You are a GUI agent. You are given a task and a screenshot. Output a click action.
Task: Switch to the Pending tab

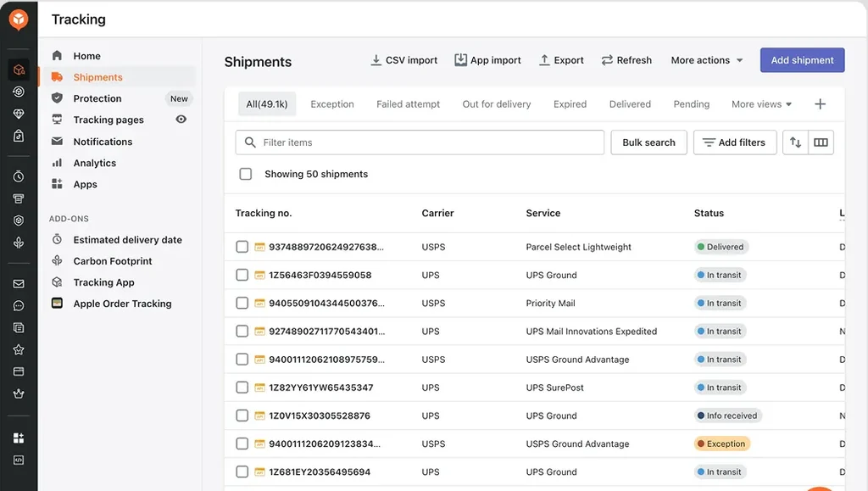pyautogui.click(x=692, y=104)
